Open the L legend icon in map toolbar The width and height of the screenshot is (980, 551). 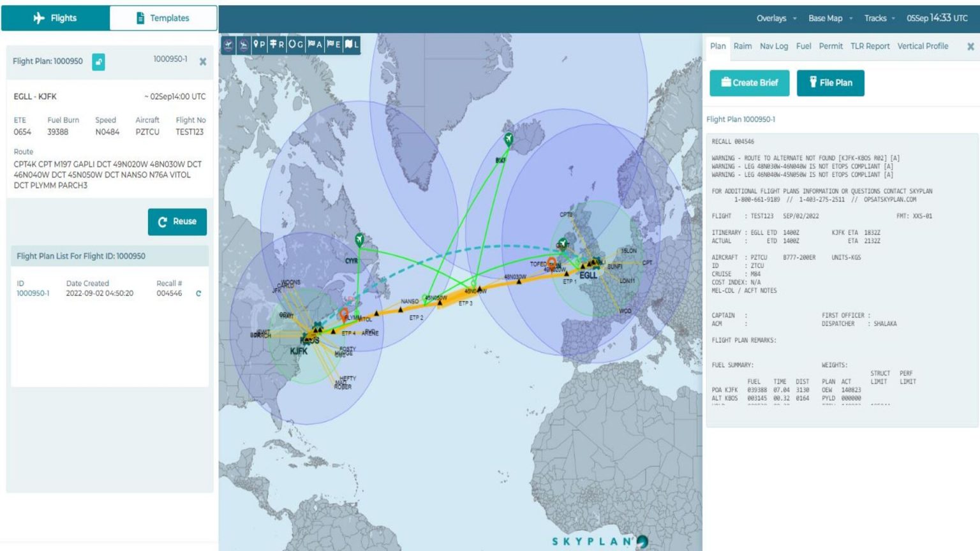[x=350, y=45]
